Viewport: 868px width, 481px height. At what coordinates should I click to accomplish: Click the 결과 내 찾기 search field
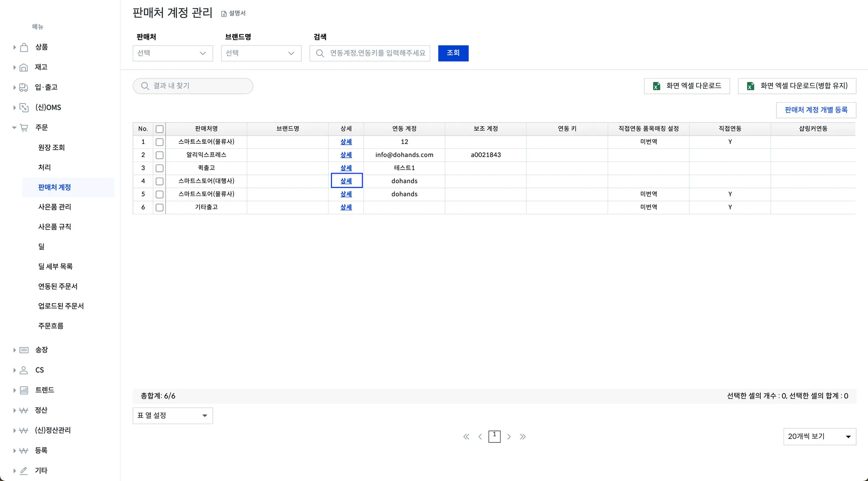point(193,86)
